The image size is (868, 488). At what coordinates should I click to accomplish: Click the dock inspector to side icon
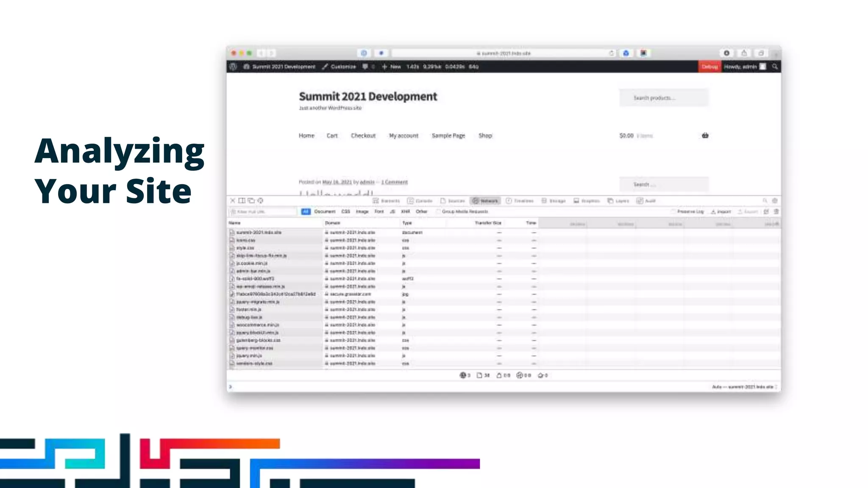pyautogui.click(x=242, y=200)
